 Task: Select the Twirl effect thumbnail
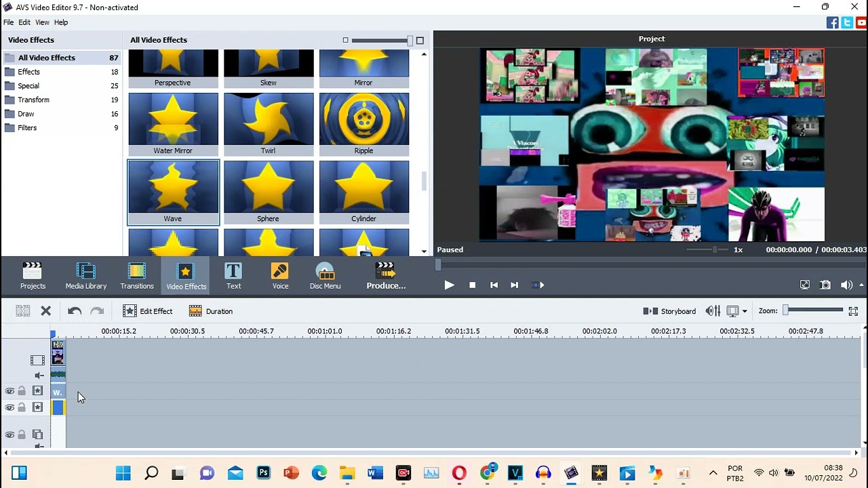coord(269,124)
